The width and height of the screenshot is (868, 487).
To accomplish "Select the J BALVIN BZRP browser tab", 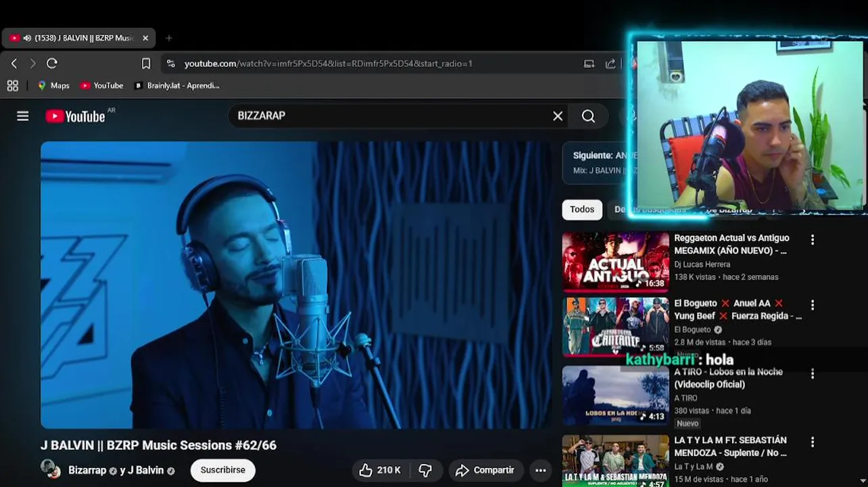I will (x=78, y=38).
